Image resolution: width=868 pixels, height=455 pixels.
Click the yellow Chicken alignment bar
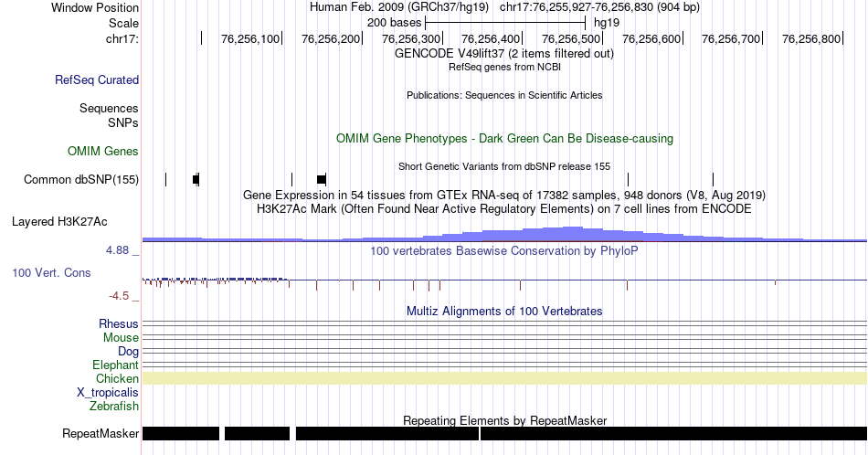(x=504, y=378)
